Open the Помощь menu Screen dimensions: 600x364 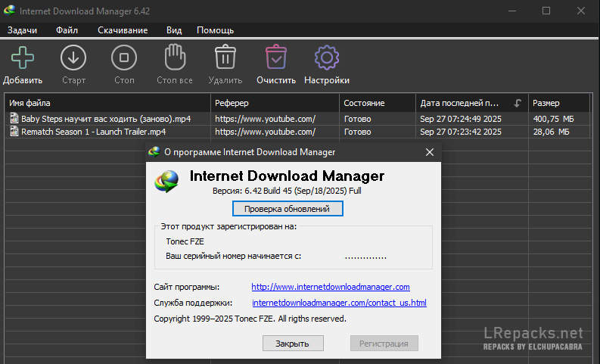(215, 30)
